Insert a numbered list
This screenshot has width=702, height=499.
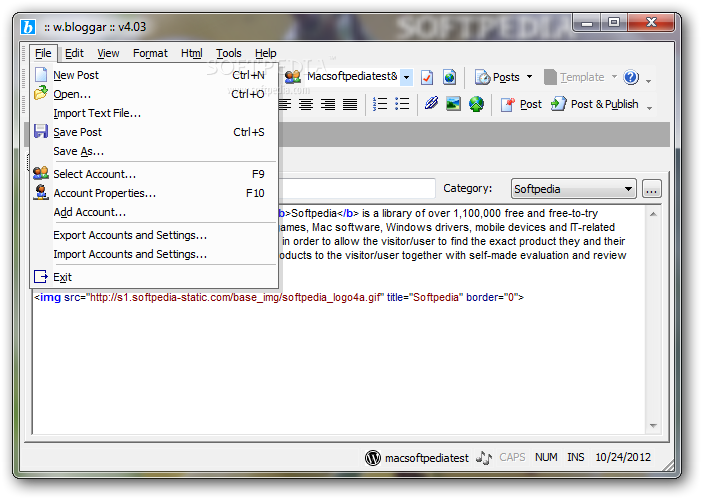coord(380,104)
